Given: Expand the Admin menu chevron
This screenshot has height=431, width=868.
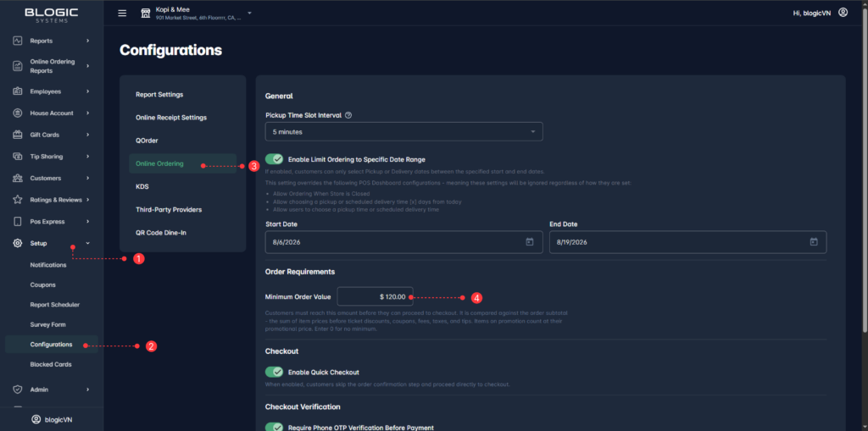Looking at the screenshot, I should (87, 390).
